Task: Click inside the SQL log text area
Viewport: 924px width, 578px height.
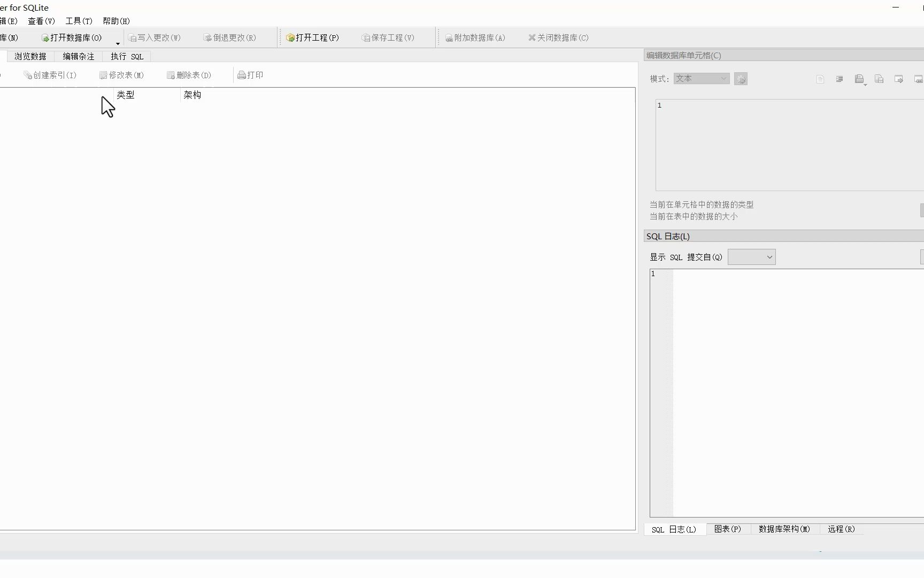Action: (x=787, y=393)
